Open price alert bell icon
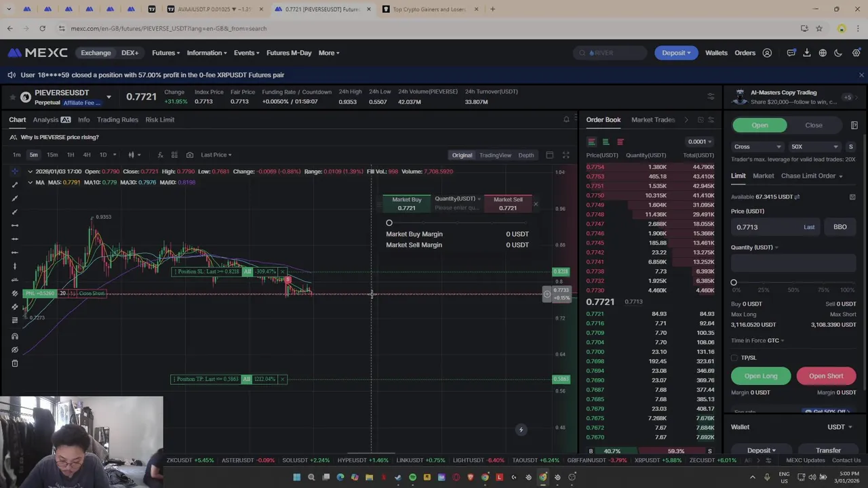 pos(566,120)
